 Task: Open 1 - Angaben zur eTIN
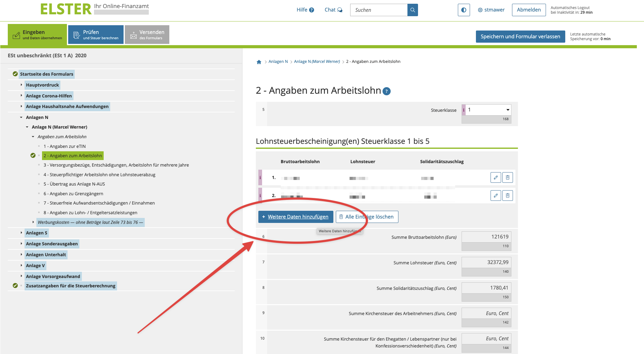[x=64, y=146]
